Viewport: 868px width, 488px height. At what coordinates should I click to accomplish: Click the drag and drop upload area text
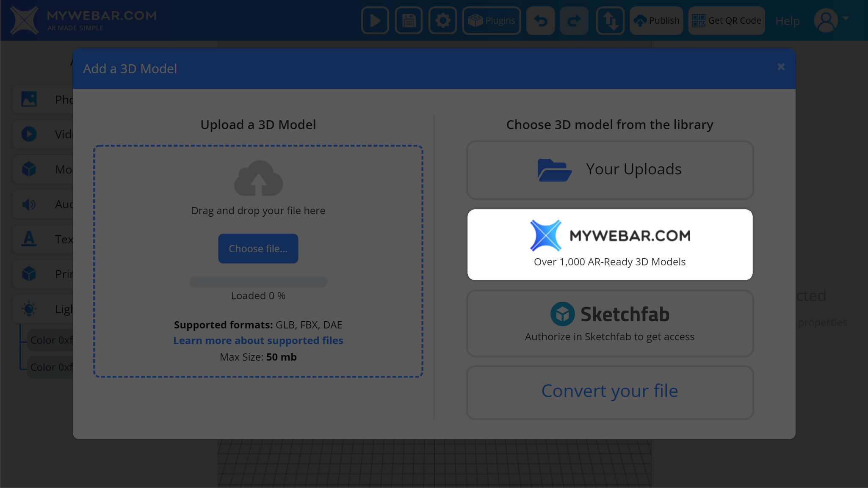258,210
